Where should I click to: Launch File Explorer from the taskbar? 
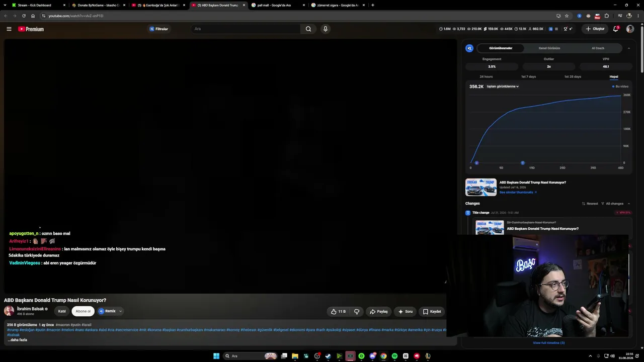coord(295,356)
